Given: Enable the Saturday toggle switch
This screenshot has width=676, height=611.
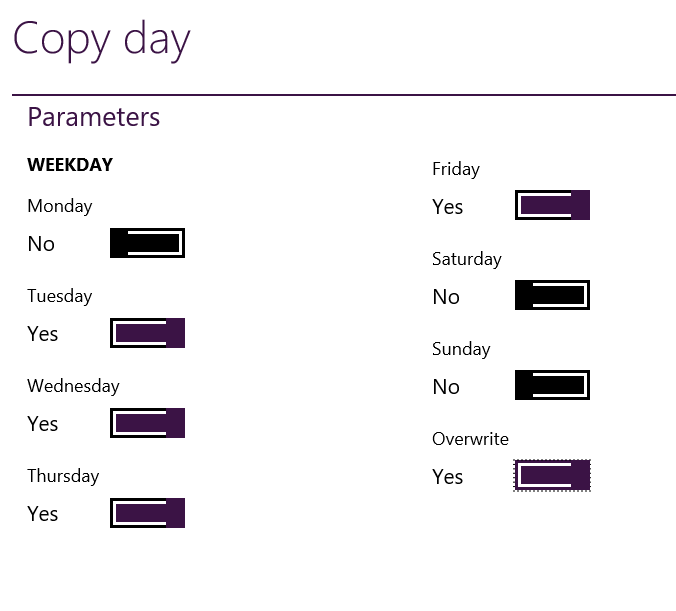Looking at the screenshot, I should (552, 295).
